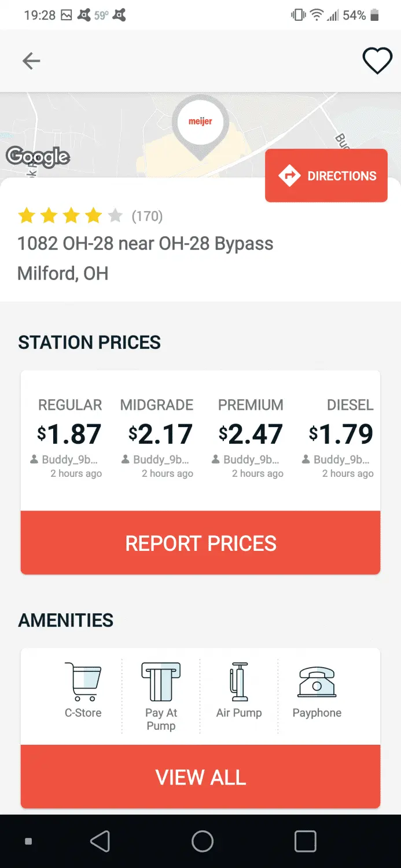Select the Diesel $1.79 price

tap(341, 435)
